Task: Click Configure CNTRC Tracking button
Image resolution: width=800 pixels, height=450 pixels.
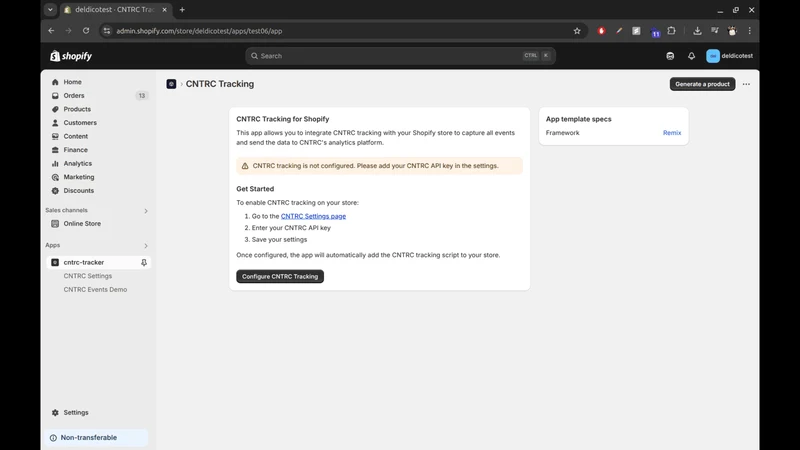Action: pos(280,277)
